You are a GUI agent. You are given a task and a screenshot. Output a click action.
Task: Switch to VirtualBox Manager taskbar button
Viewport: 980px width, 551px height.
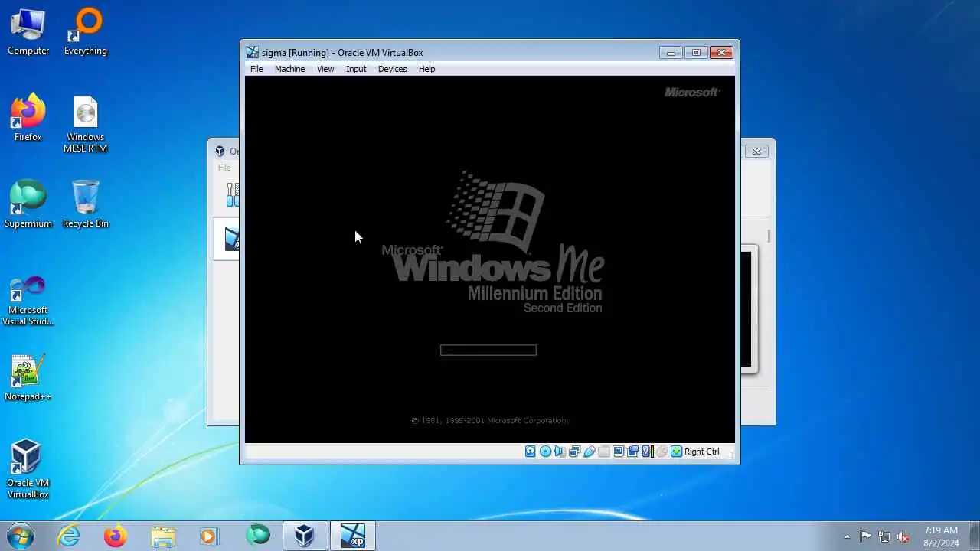305,536
